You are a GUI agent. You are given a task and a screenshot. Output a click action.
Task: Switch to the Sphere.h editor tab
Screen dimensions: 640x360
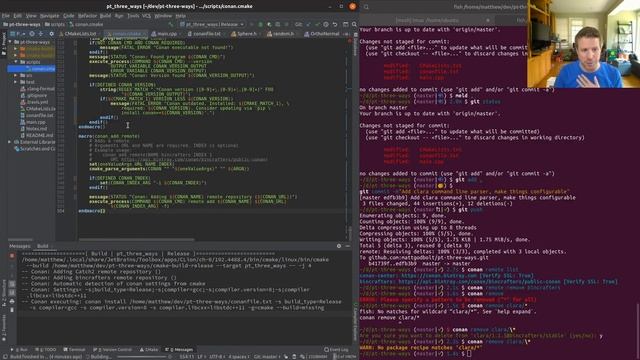point(245,34)
